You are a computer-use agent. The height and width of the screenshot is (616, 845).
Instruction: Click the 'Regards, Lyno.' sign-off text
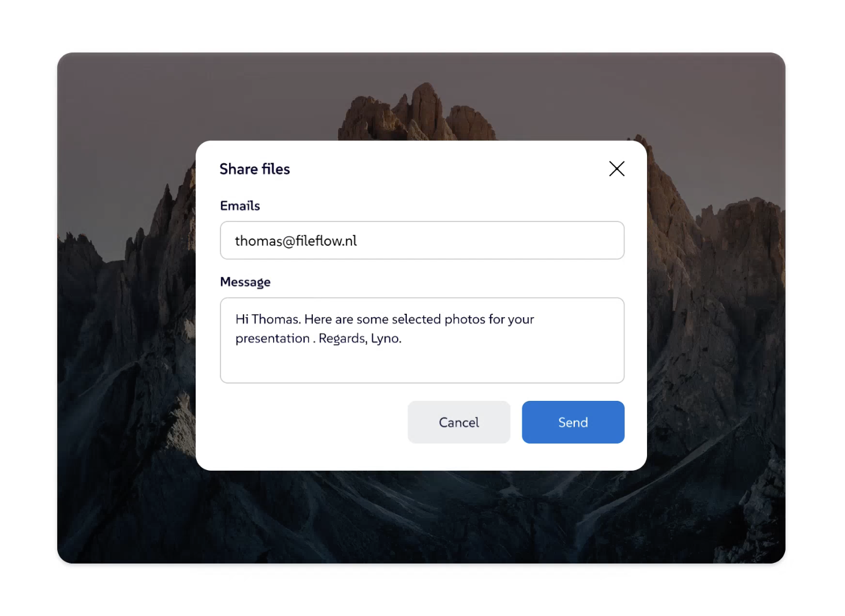tap(360, 339)
